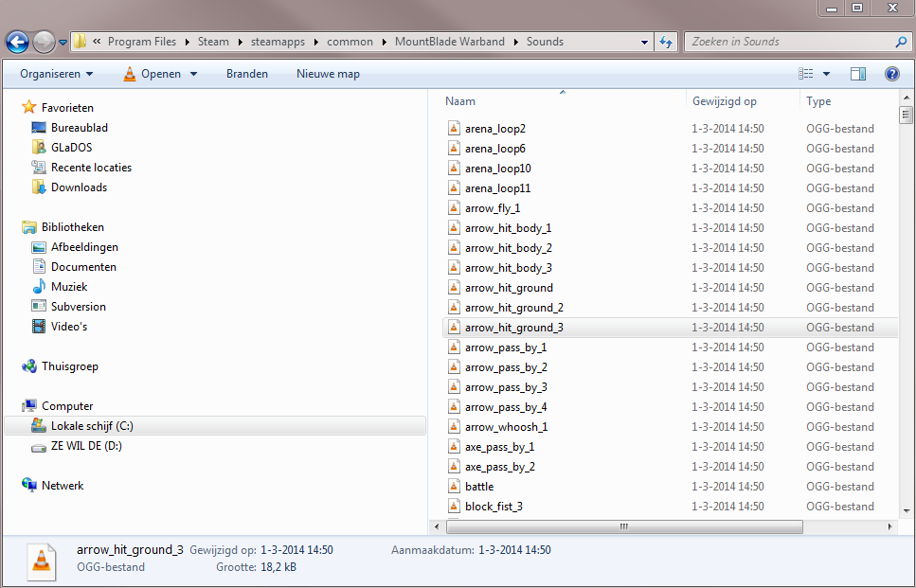916x588 pixels.
Task: Select the arena_loop6 file
Action: pos(495,149)
